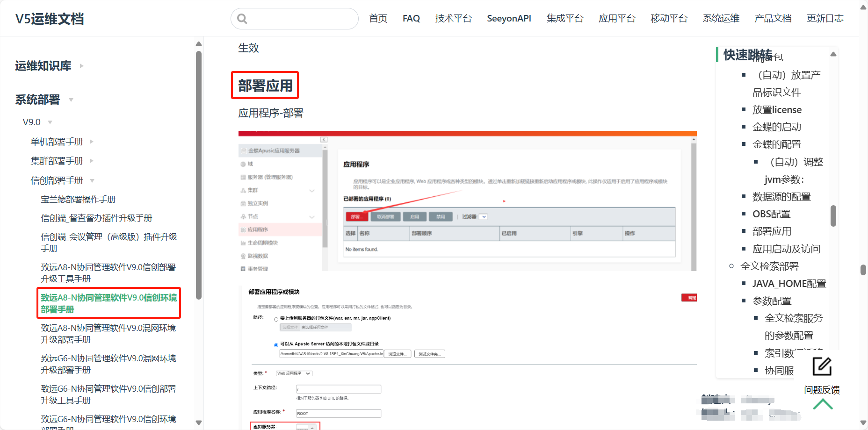Expand the 单机部署手册 node
The height and width of the screenshot is (430, 868).
pyautogui.click(x=92, y=142)
